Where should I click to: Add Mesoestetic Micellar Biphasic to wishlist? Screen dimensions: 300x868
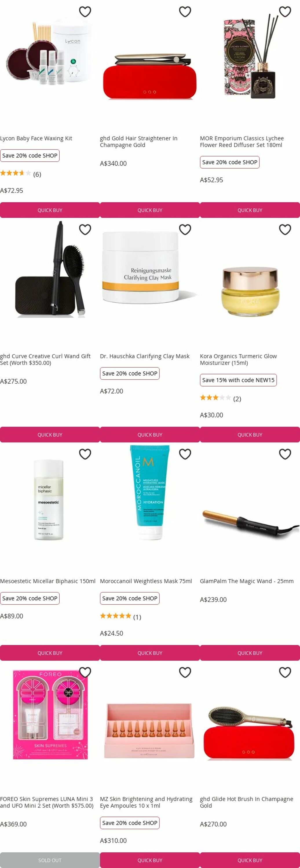coord(85,454)
